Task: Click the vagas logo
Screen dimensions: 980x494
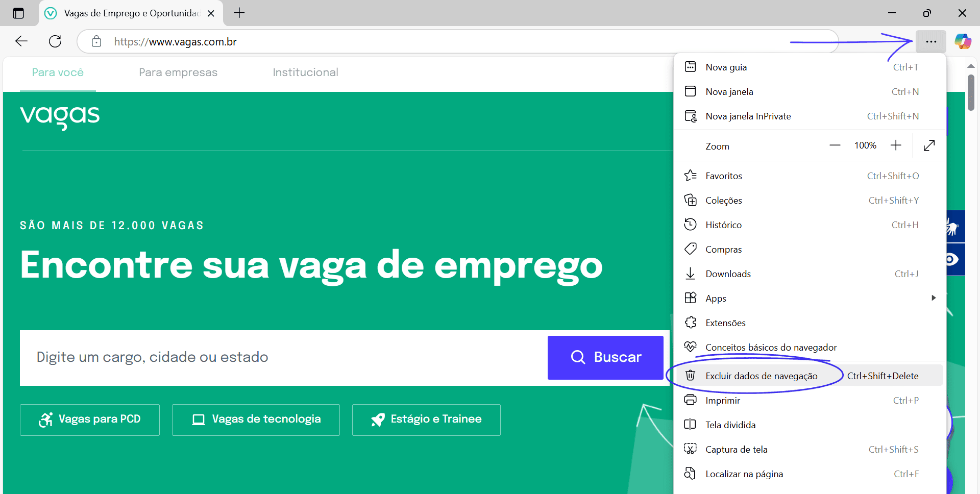Action: [x=60, y=117]
